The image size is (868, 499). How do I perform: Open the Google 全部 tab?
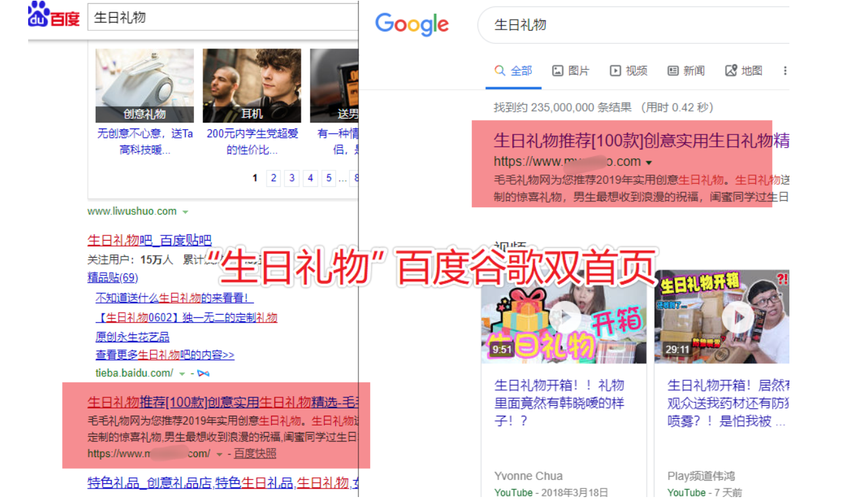513,71
